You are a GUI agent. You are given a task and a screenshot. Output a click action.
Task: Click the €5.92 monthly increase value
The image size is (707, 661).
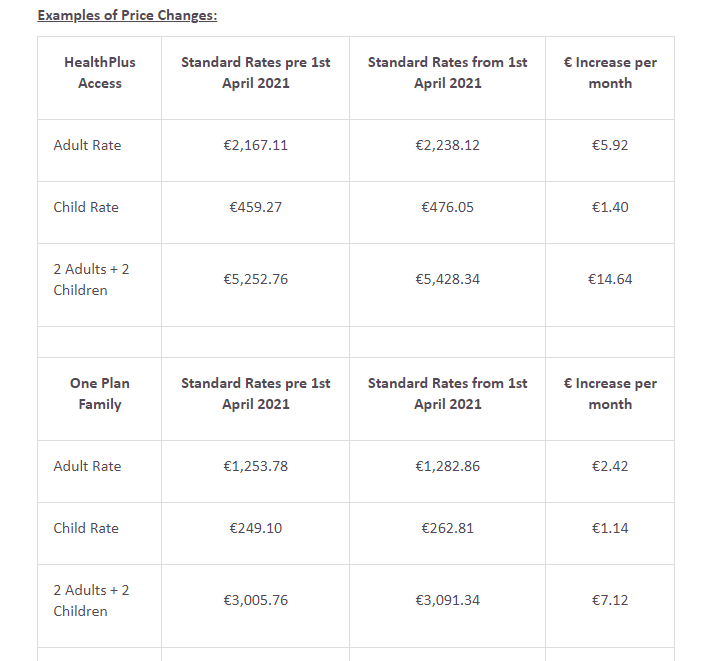(x=610, y=145)
